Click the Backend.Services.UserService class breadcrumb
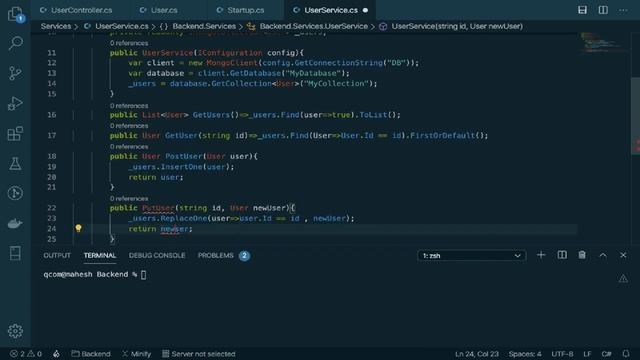This screenshot has width=640, height=360. click(x=313, y=26)
